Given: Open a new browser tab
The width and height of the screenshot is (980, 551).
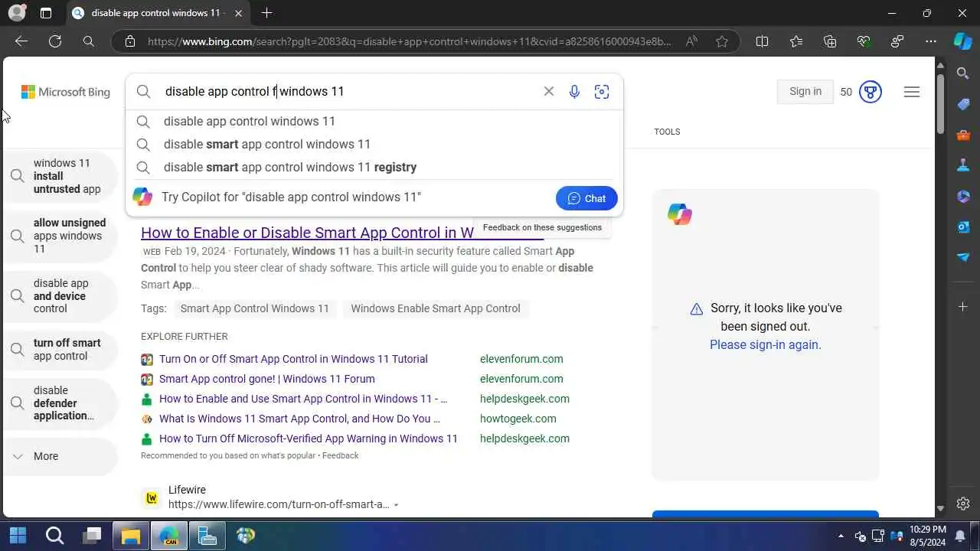Looking at the screenshot, I should (266, 13).
